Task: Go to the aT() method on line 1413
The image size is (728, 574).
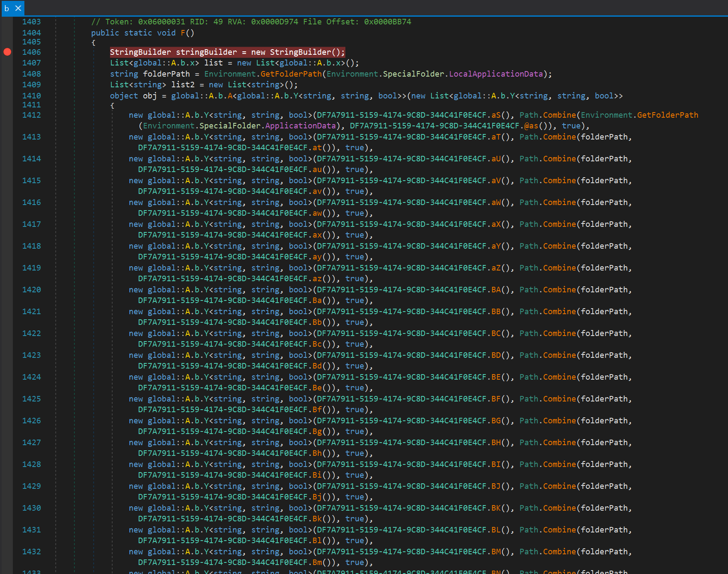Action: pos(496,137)
